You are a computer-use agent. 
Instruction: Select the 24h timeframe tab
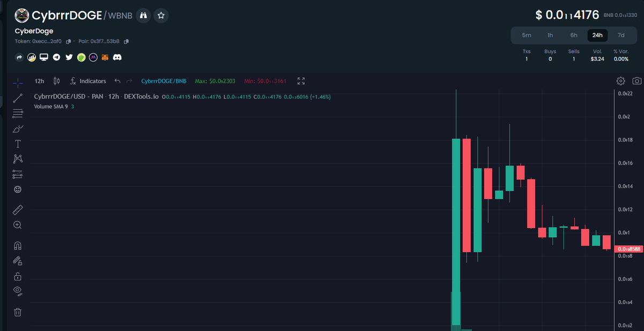coord(597,35)
